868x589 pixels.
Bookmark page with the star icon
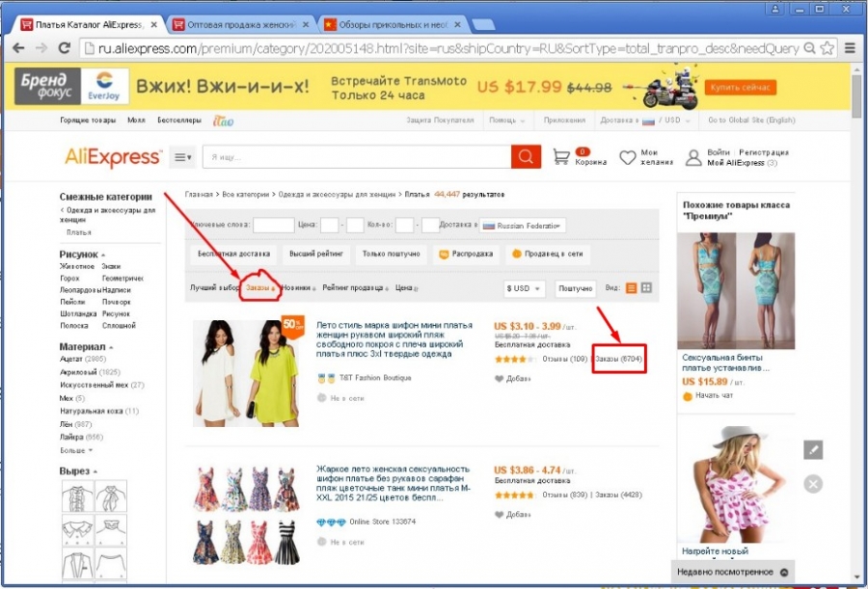pos(827,48)
